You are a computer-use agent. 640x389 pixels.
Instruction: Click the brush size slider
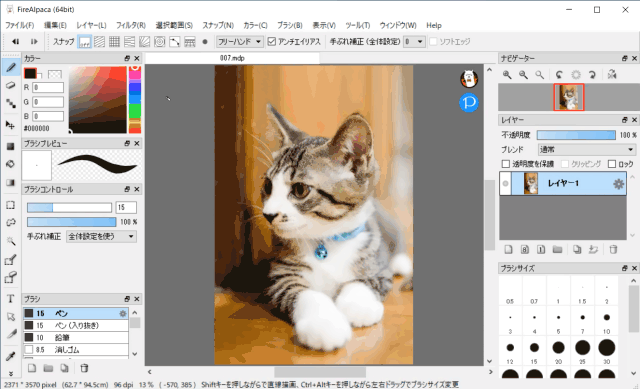coord(69,208)
